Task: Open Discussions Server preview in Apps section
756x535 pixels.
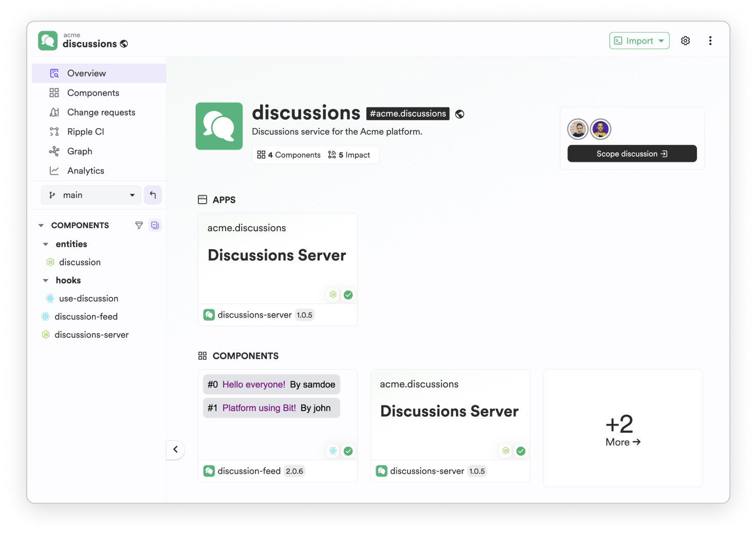Action: pyautogui.click(x=278, y=259)
